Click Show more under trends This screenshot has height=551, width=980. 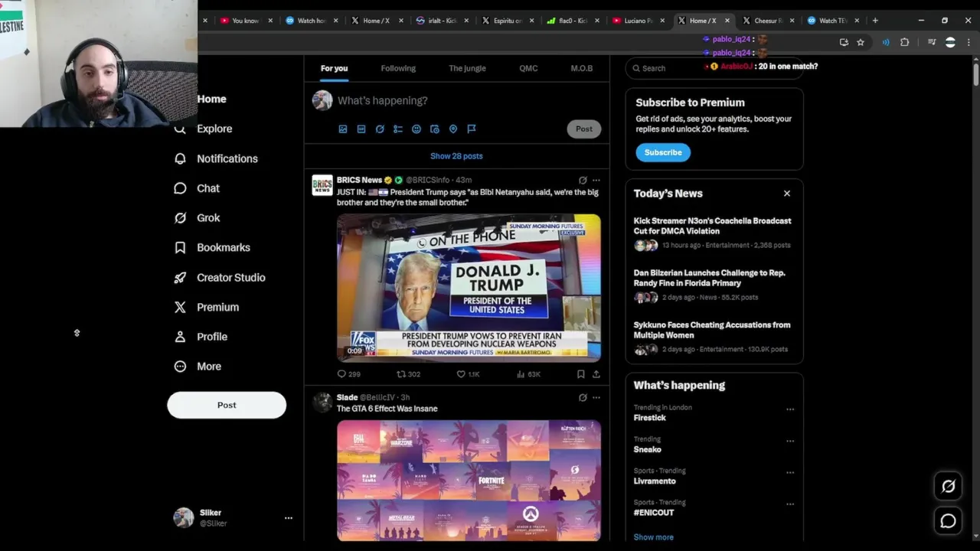[654, 537]
